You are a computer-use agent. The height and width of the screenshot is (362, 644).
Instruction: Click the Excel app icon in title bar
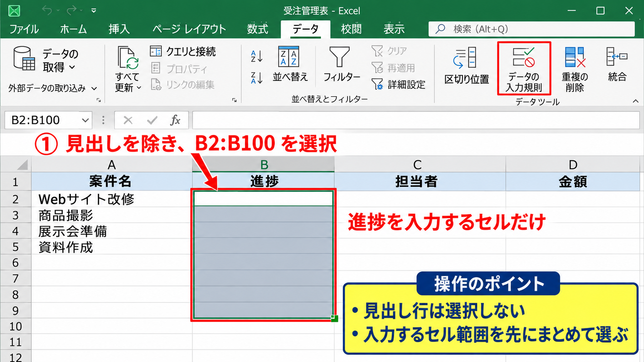pos(14,10)
